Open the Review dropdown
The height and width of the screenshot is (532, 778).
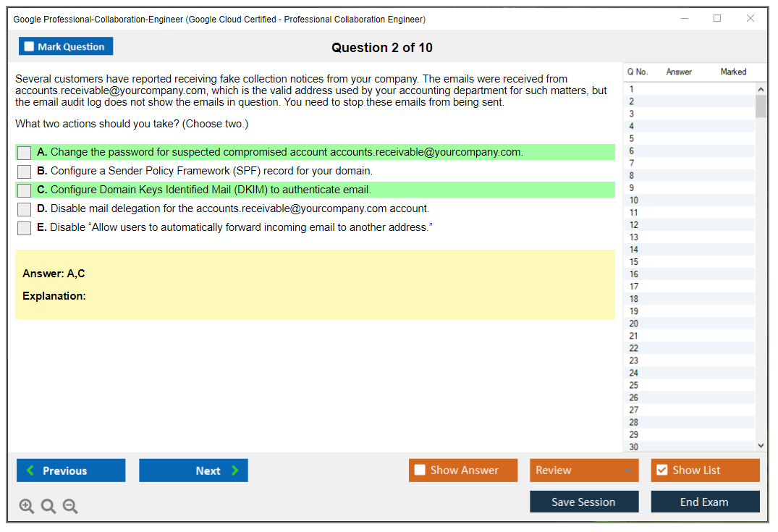[584, 470]
